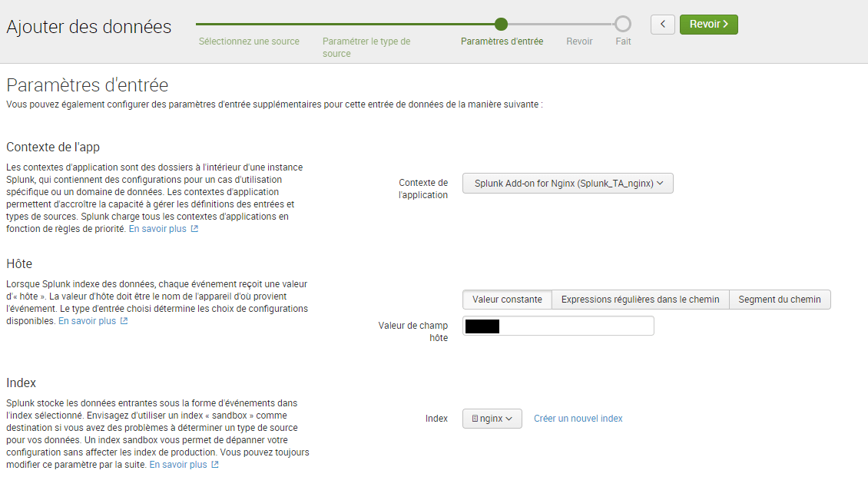868x477 pixels.
Task: Click external link icon in Contexte section
Action: pyautogui.click(x=194, y=229)
